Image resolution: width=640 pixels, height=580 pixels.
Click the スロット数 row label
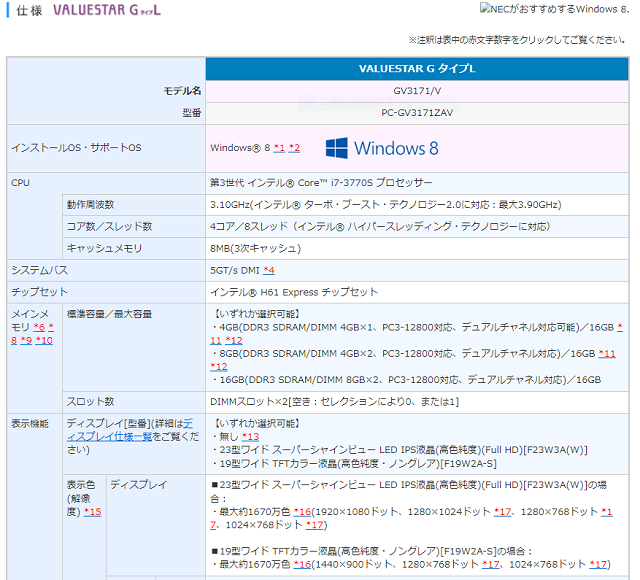(x=91, y=402)
